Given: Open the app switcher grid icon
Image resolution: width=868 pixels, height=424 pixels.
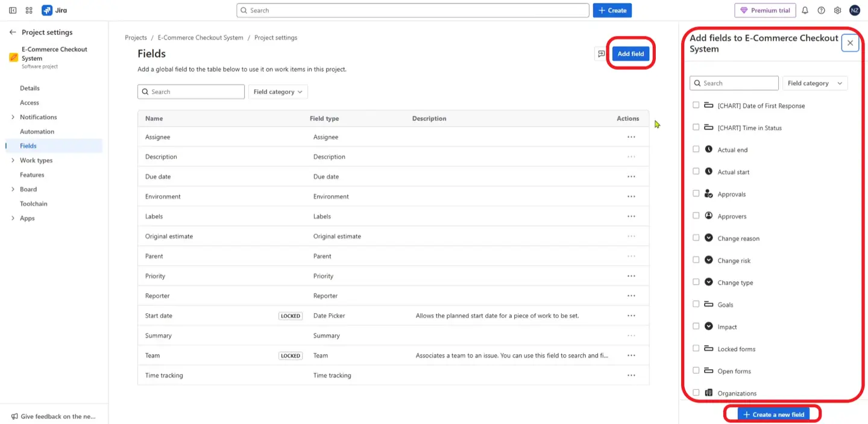Looking at the screenshot, I should (x=29, y=10).
